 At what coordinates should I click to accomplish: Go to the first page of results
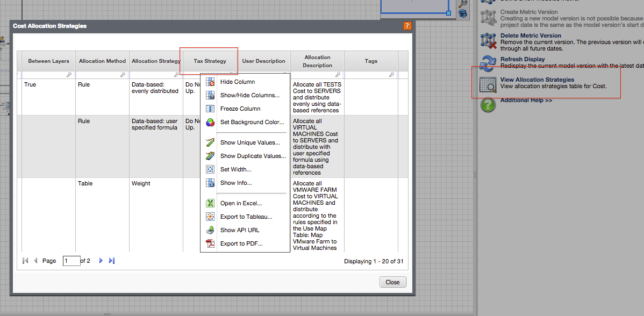pos(25,261)
